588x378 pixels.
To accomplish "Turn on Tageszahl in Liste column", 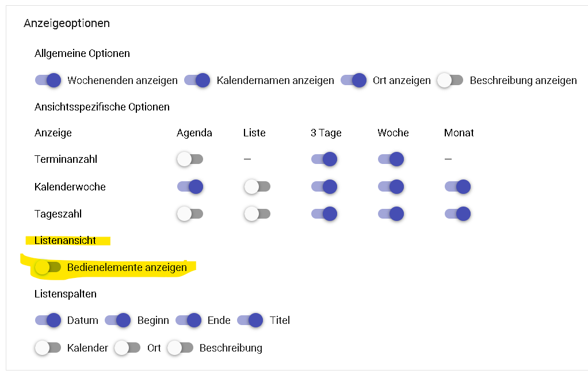I will point(257,214).
